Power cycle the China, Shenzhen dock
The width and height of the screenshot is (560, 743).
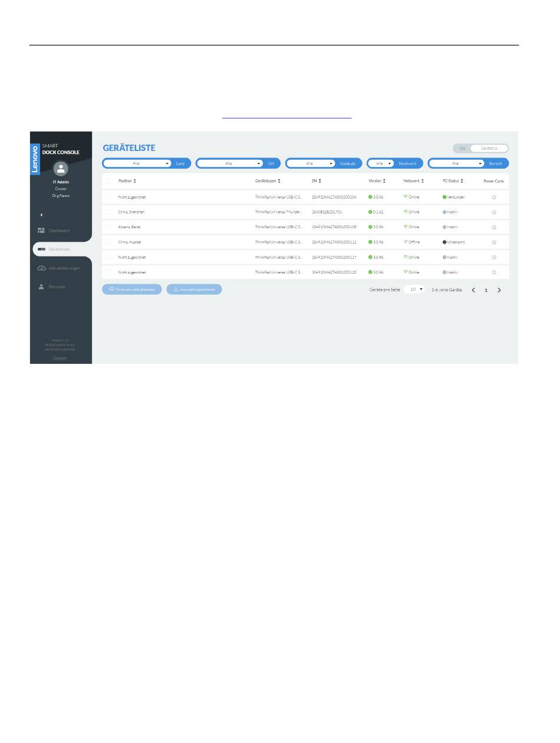(x=494, y=212)
